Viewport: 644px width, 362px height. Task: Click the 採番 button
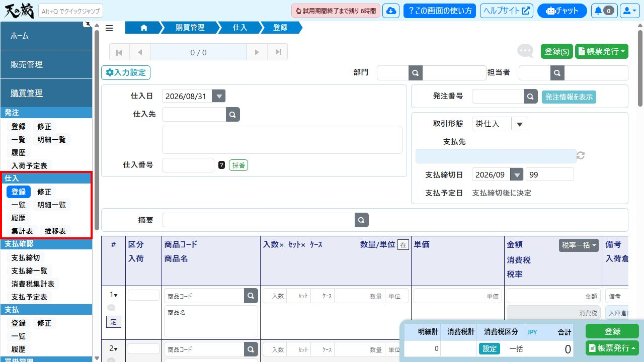[x=238, y=165]
